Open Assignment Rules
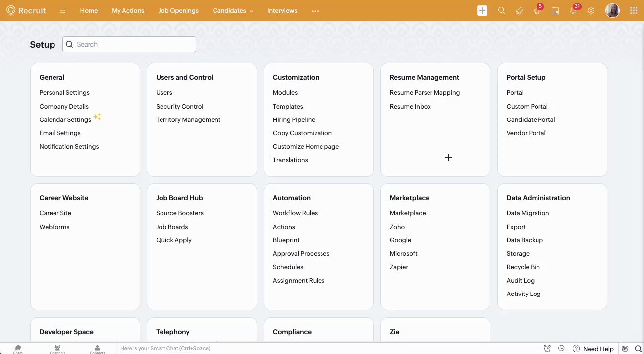 pos(299,281)
